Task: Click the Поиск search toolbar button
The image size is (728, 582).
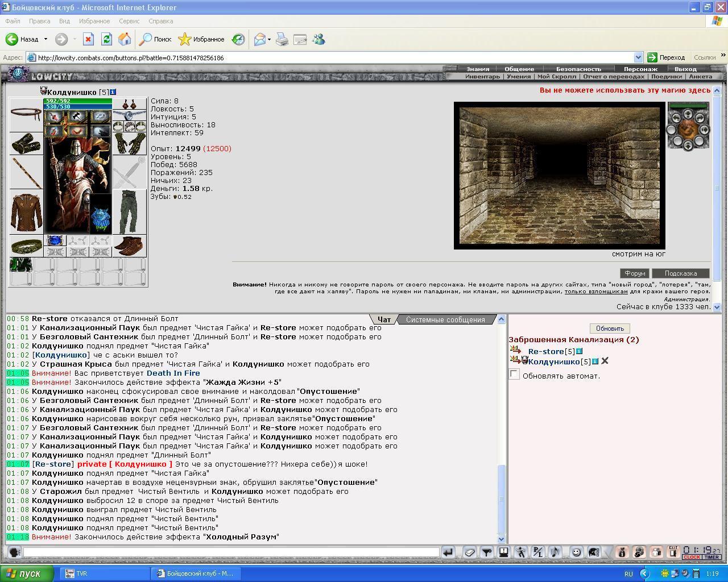Action: pyautogui.click(x=155, y=39)
